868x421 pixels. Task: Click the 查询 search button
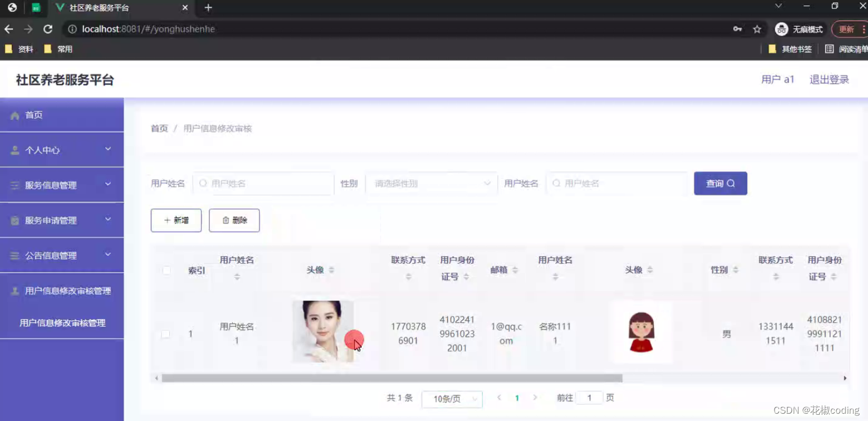721,183
